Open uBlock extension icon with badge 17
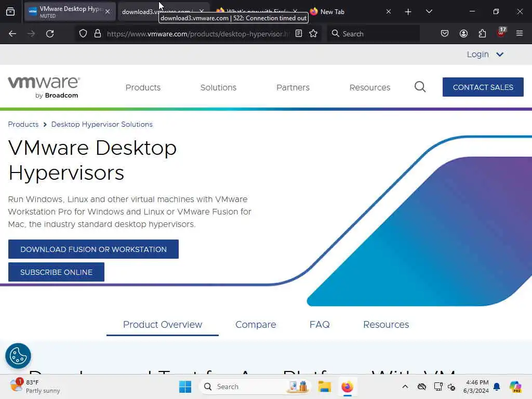 (501, 33)
